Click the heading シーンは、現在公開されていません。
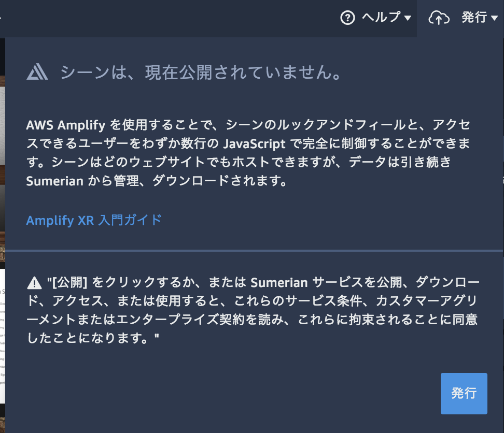 (201, 72)
